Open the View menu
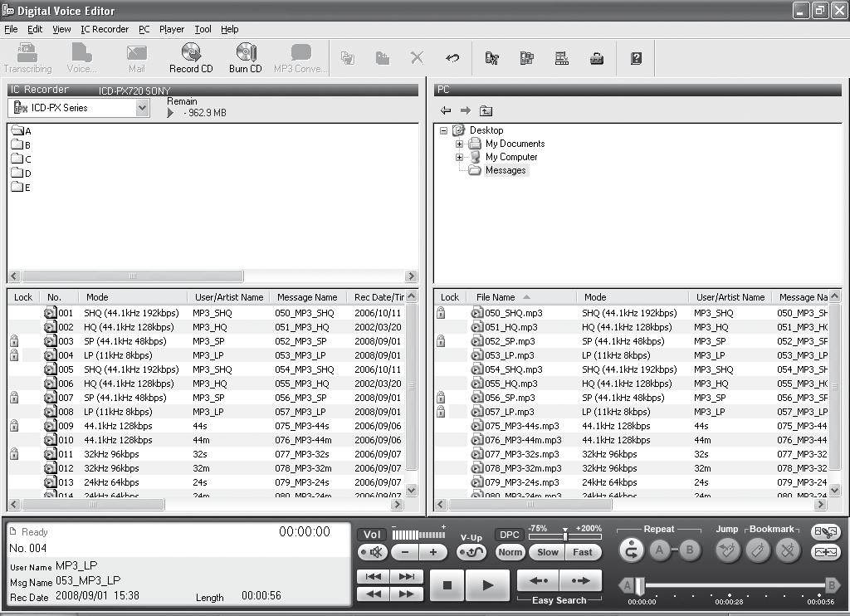 (61, 29)
